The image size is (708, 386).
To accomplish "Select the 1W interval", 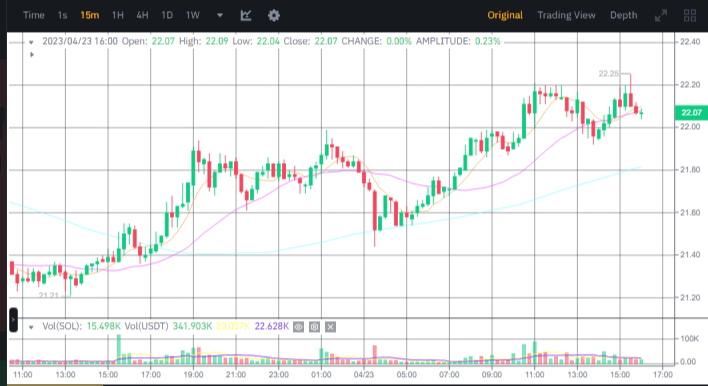I will (x=193, y=15).
